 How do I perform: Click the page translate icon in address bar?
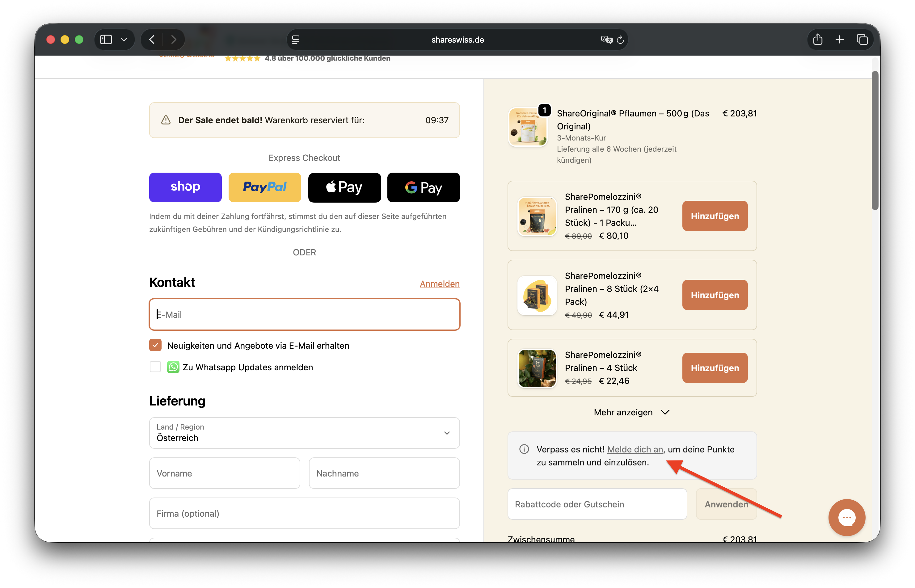click(606, 40)
